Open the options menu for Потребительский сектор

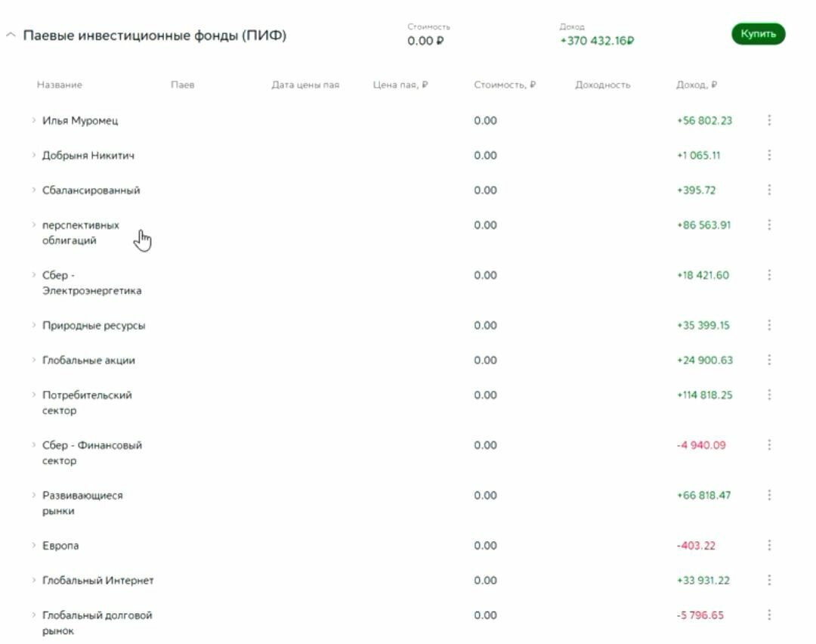click(x=769, y=395)
